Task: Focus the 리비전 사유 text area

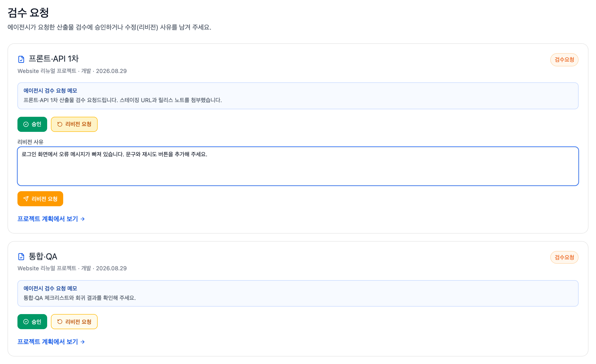Action: pos(298,166)
